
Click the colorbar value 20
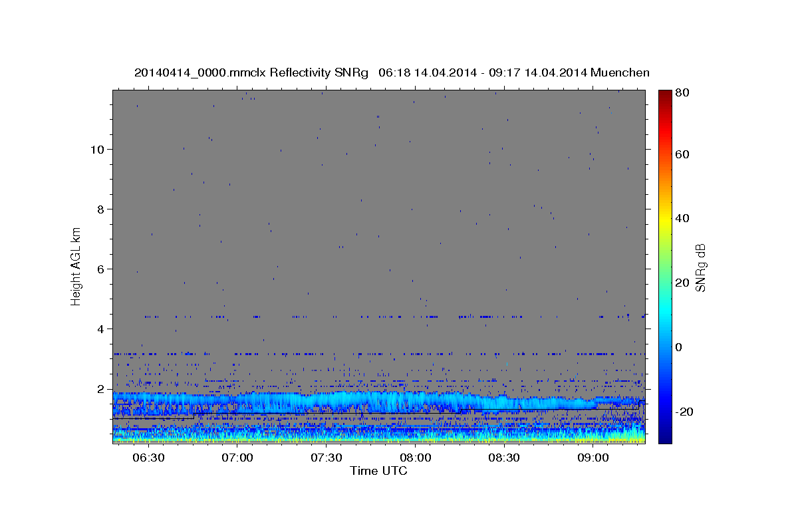[x=684, y=283]
